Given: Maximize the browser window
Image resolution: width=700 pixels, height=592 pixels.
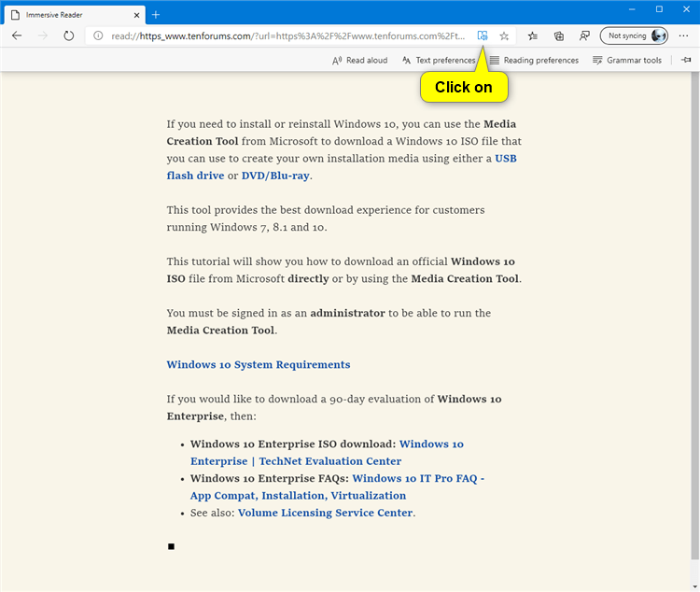Looking at the screenshot, I should 659,9.
